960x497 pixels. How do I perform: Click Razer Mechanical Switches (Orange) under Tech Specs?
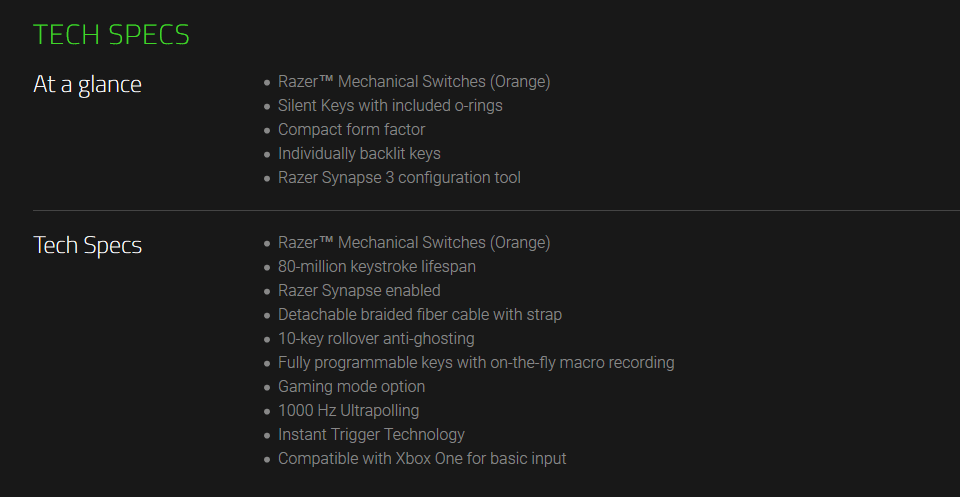pos(414,242)
